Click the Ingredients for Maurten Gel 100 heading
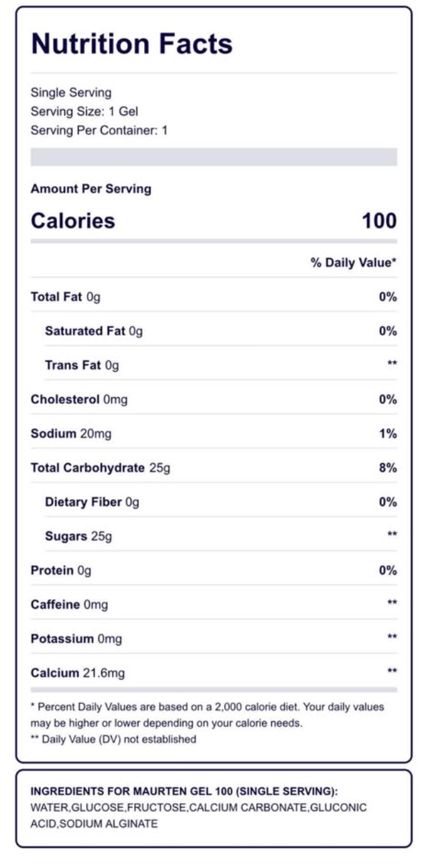The height and width of the screenshot is (868, 422). pyautogui.click(x=184, y=791)
